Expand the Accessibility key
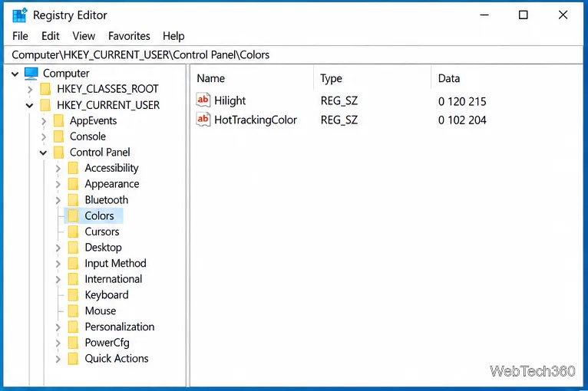 58,169
